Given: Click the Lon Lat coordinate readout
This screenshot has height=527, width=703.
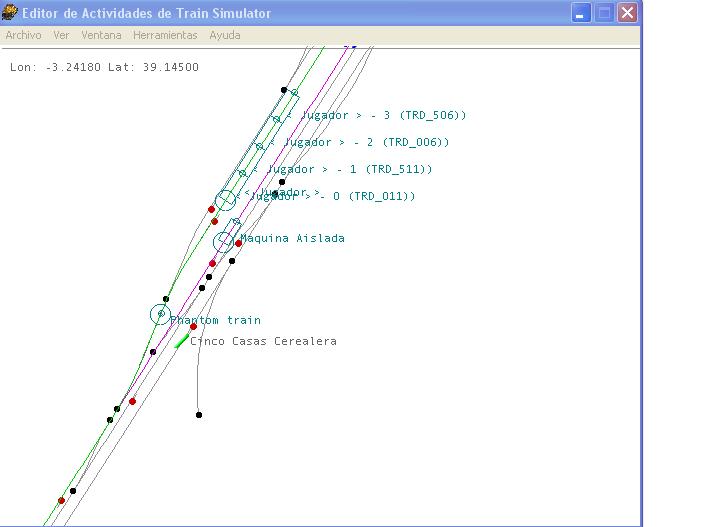Looking at the screenshot, I should [104, 67].
